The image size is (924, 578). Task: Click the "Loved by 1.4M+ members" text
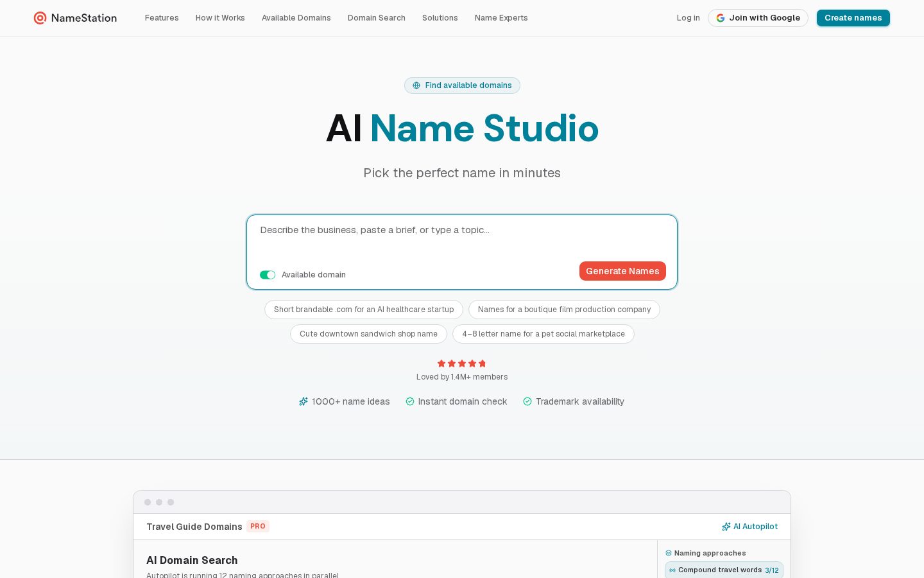(462, 377)
